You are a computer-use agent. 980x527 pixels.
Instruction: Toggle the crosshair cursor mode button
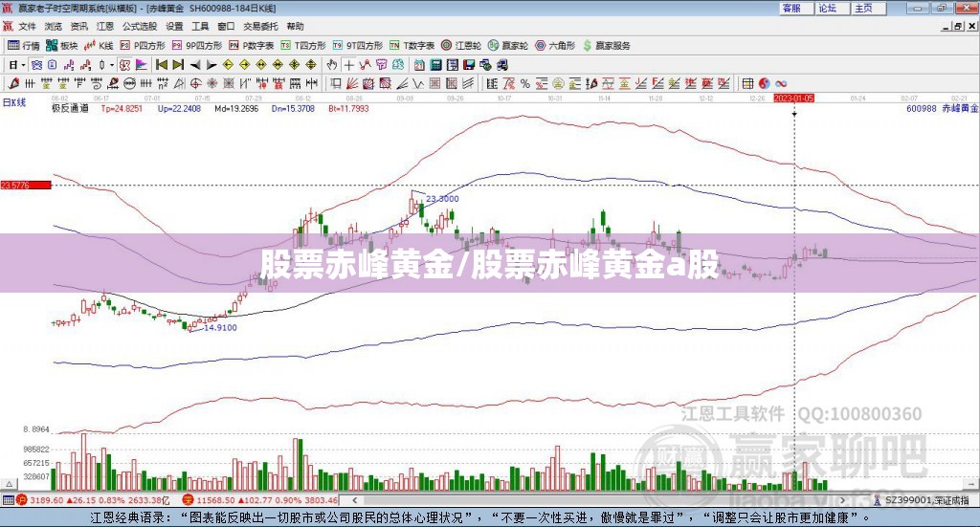point(348,64)
